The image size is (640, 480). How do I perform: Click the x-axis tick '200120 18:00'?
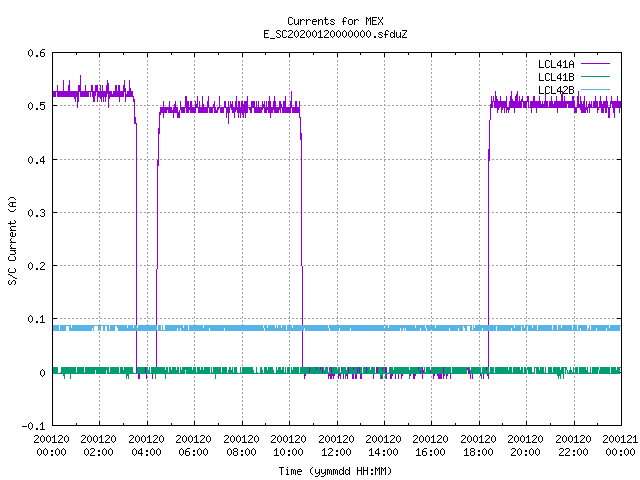(x=478, y=446)
